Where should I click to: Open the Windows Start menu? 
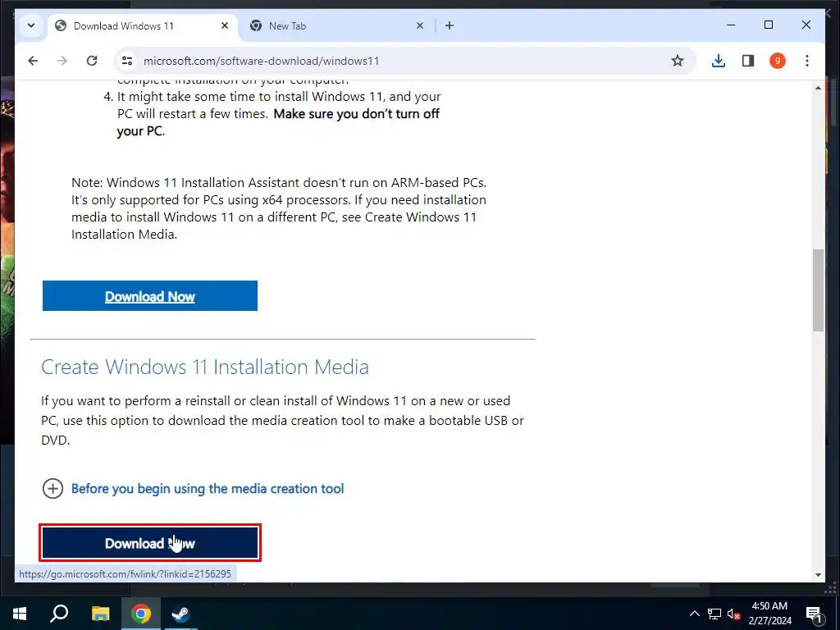point(20,614)
